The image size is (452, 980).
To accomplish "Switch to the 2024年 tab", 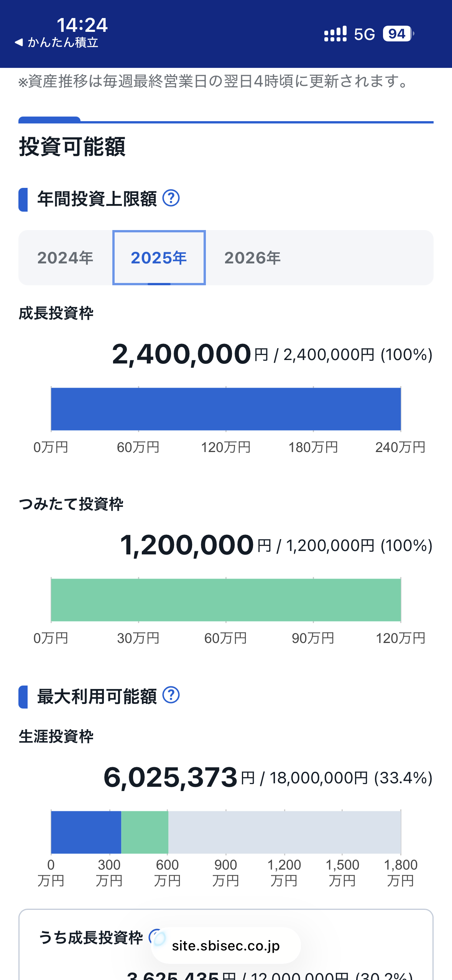I will (x=65, y=258).
